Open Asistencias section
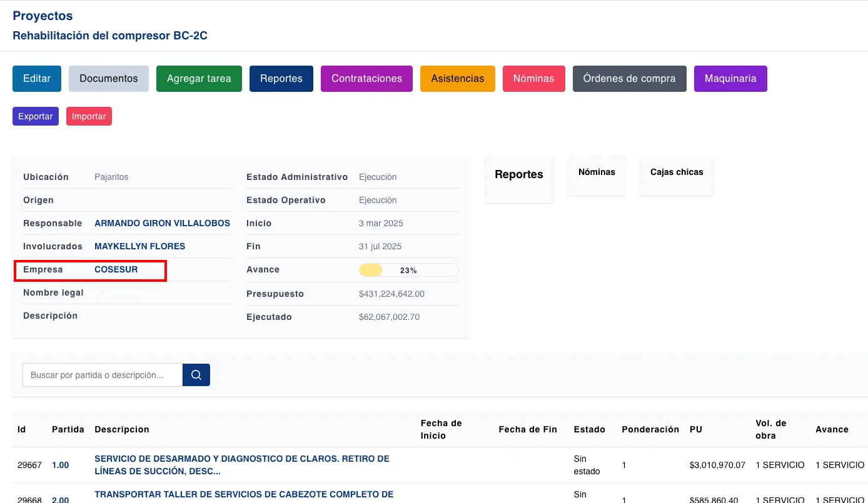The image size is (868, 503). 457,79
